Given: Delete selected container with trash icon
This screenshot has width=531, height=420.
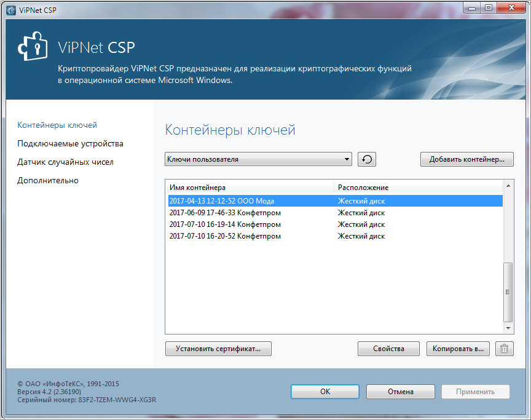Looking at the screenshot, I should pos(504,349).
